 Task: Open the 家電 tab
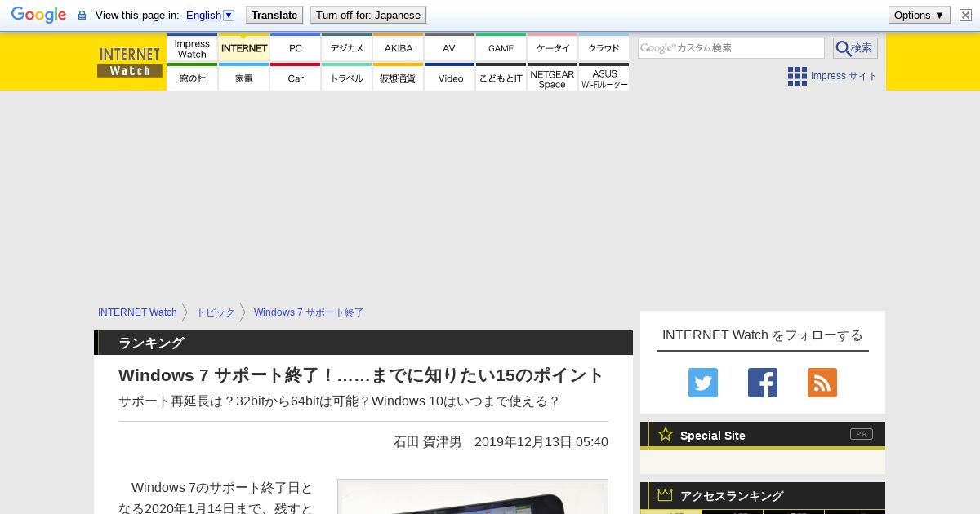point(243,78)
